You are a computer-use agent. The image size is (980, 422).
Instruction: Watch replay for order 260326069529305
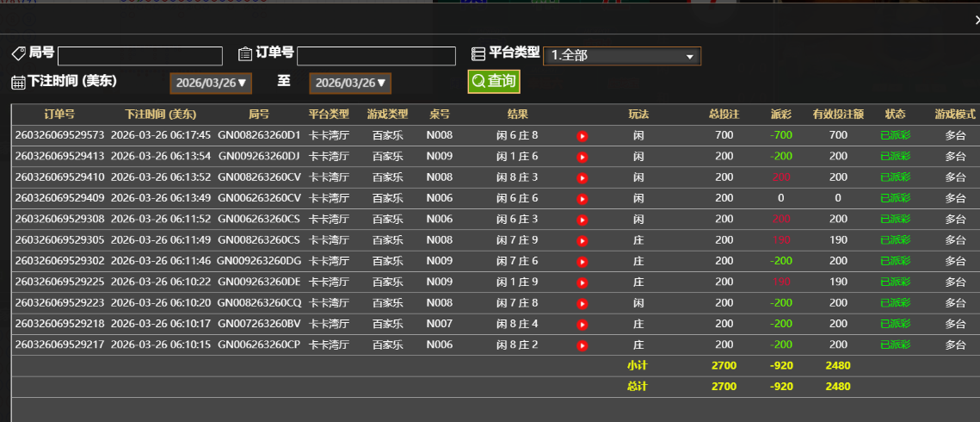[x=582, y=240]
